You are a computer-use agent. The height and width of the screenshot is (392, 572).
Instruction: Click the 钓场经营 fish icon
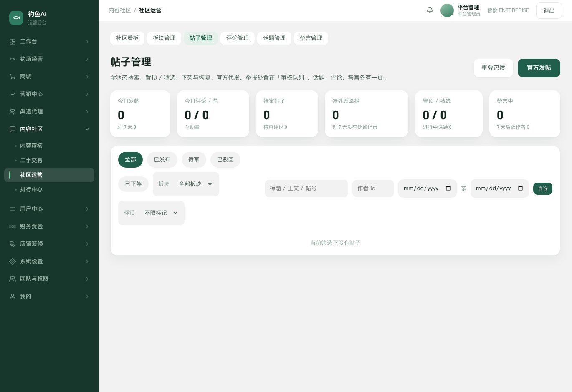13,59
